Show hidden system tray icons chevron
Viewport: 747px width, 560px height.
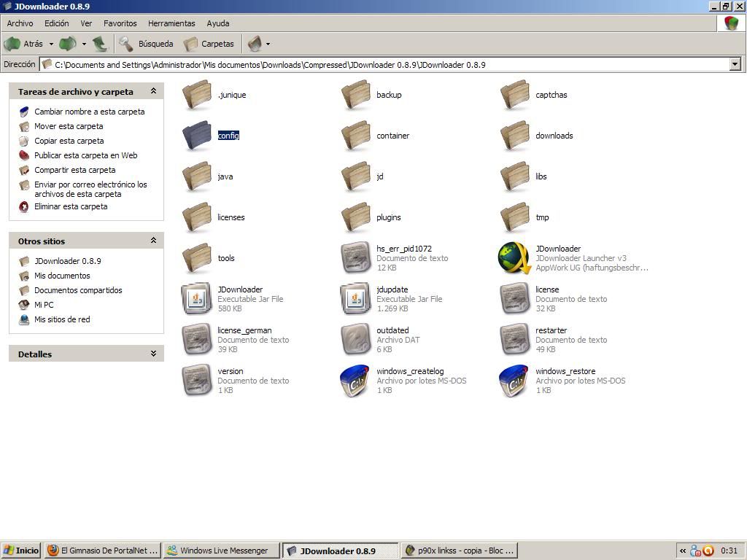(x=683, y=551)
